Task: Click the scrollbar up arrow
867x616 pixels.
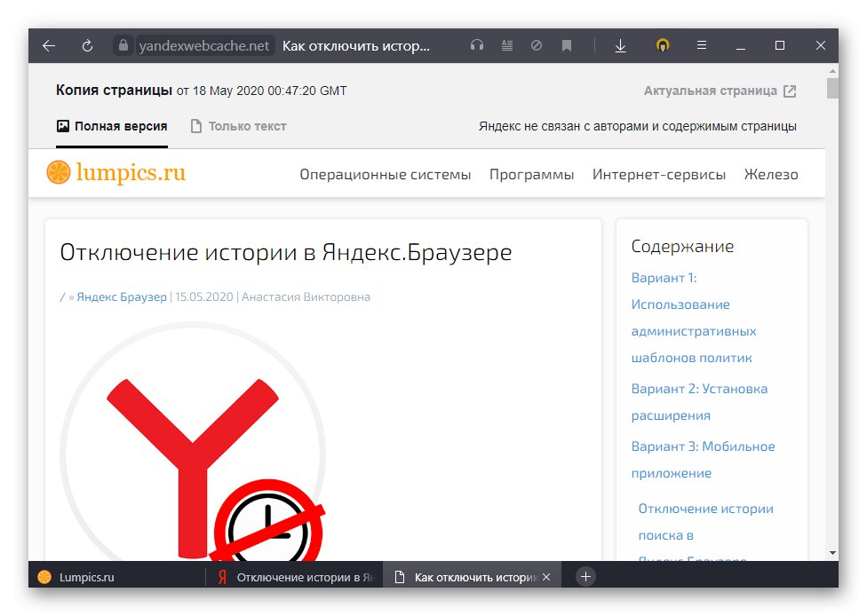Action: 832,71
